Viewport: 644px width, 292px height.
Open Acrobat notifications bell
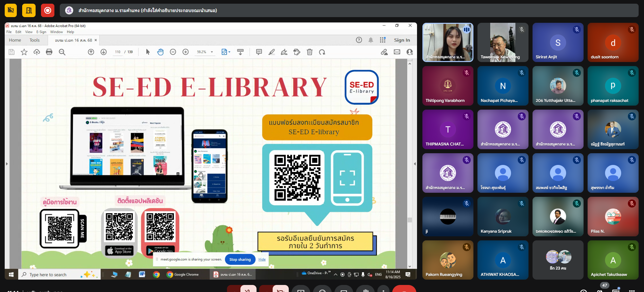pos(371,40)
